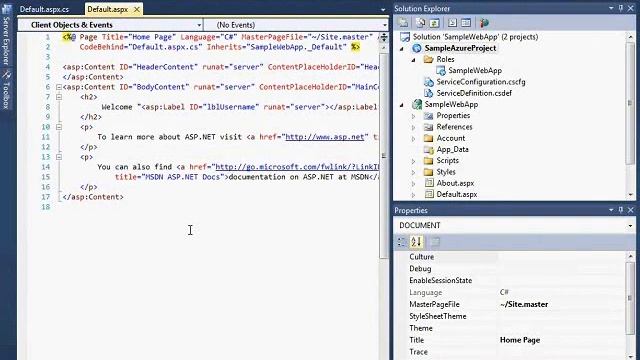
Task: Collapse the Roles folder
Action: coord(413,60)
